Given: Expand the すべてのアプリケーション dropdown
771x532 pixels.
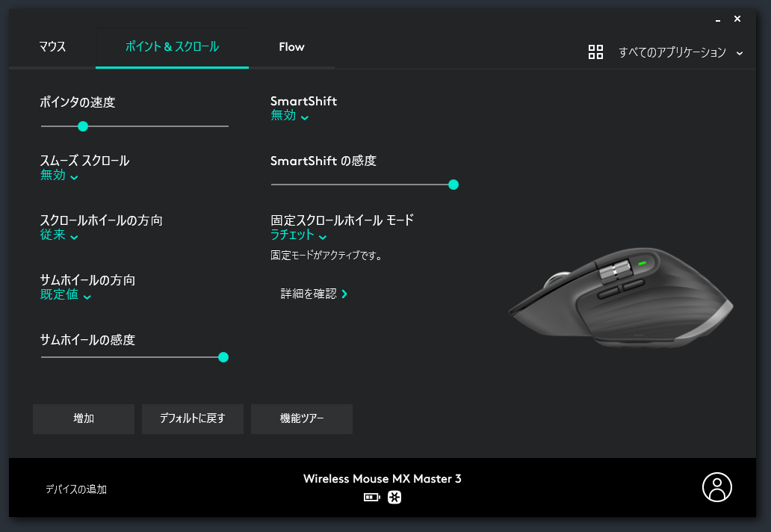Looking at the screenshot, I should click(x=681, y=52).
